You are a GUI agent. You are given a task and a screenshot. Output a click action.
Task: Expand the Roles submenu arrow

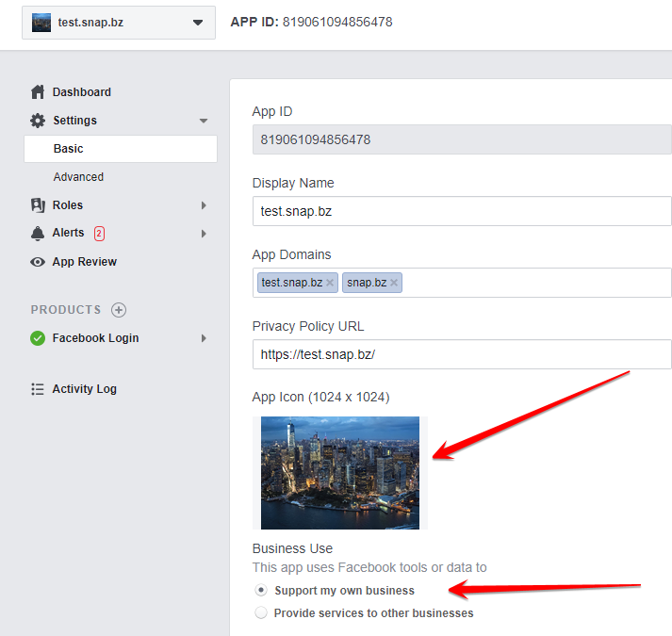pos(204,205)
